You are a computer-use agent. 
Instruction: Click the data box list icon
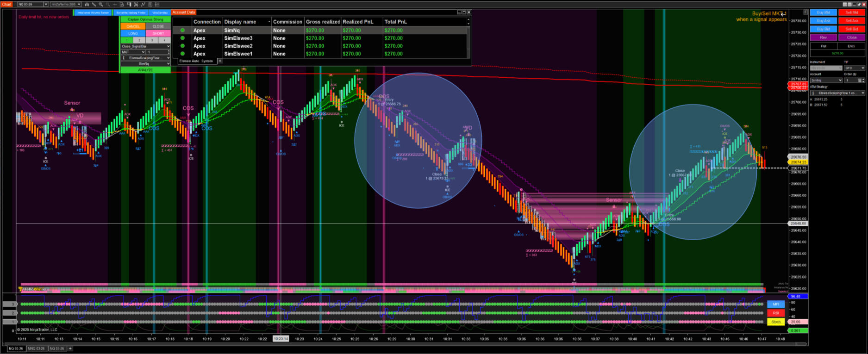pyautogui.click(x=157, y=4)
